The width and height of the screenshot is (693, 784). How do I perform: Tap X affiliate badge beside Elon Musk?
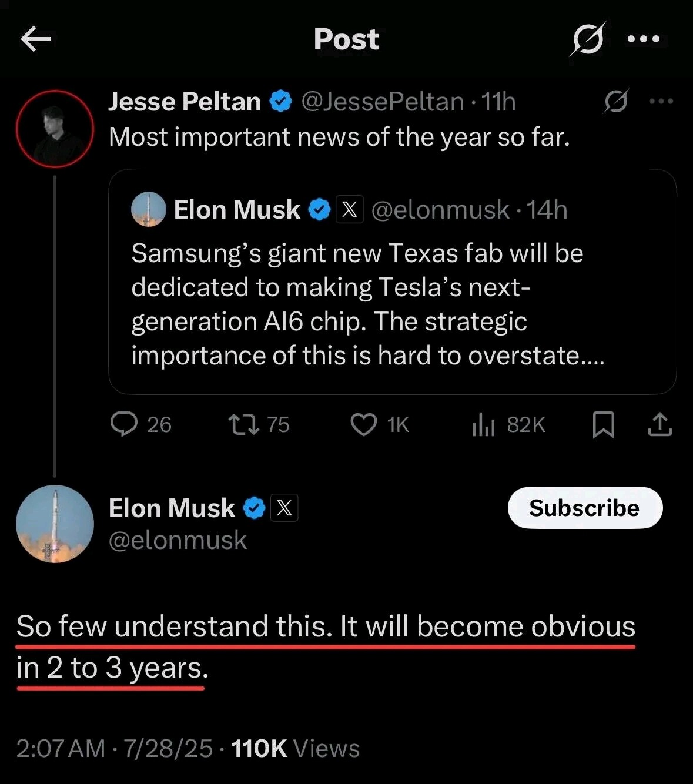click(284, 508)
